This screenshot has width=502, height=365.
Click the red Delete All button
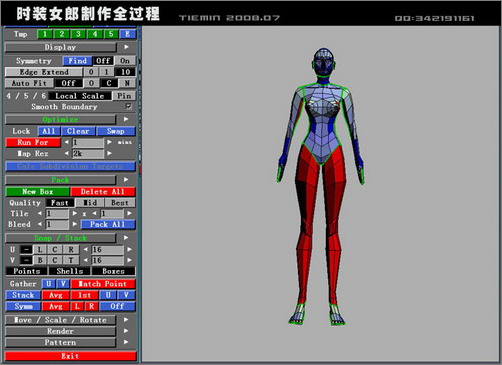(103, 192)
